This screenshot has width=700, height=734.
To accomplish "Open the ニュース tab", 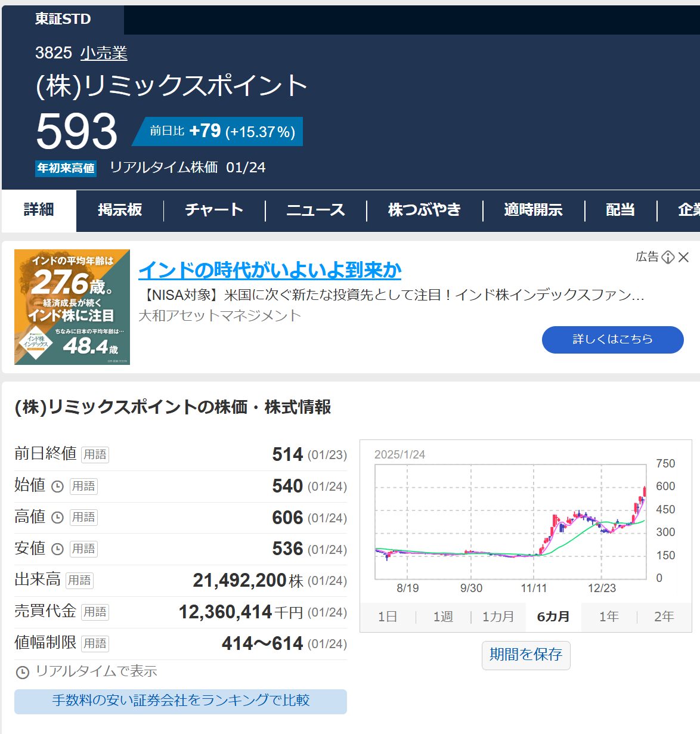I will (x=315, y=210).
